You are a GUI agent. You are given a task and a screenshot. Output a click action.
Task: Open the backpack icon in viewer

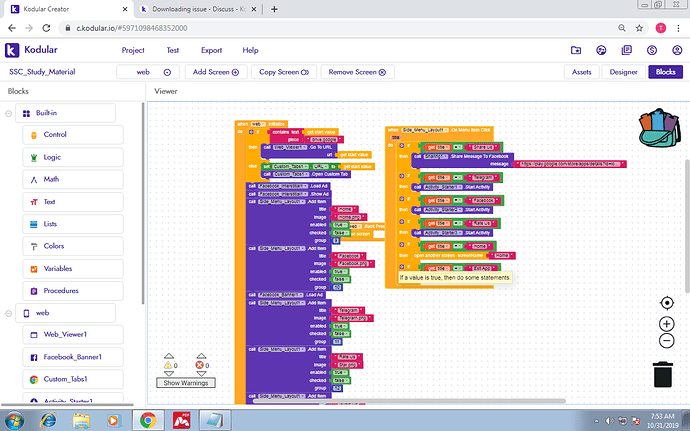[x=659, y=128]
